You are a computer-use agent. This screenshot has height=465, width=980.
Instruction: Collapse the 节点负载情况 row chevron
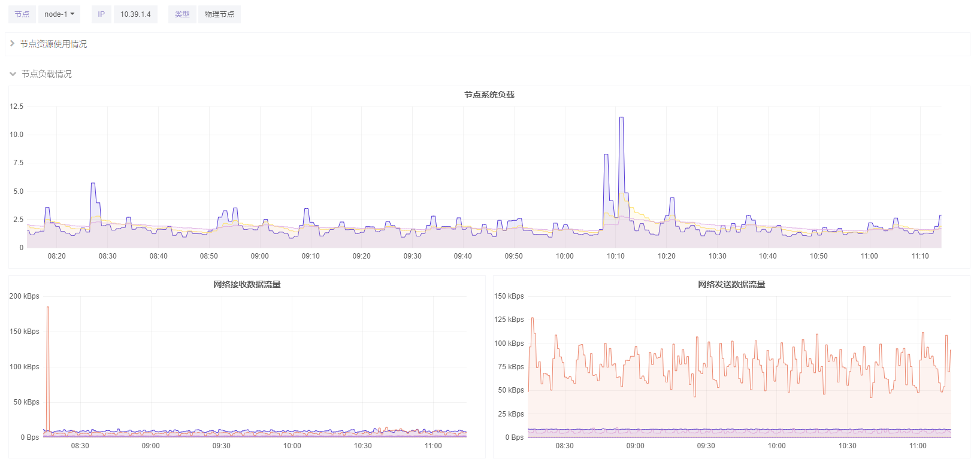[13, 74]
